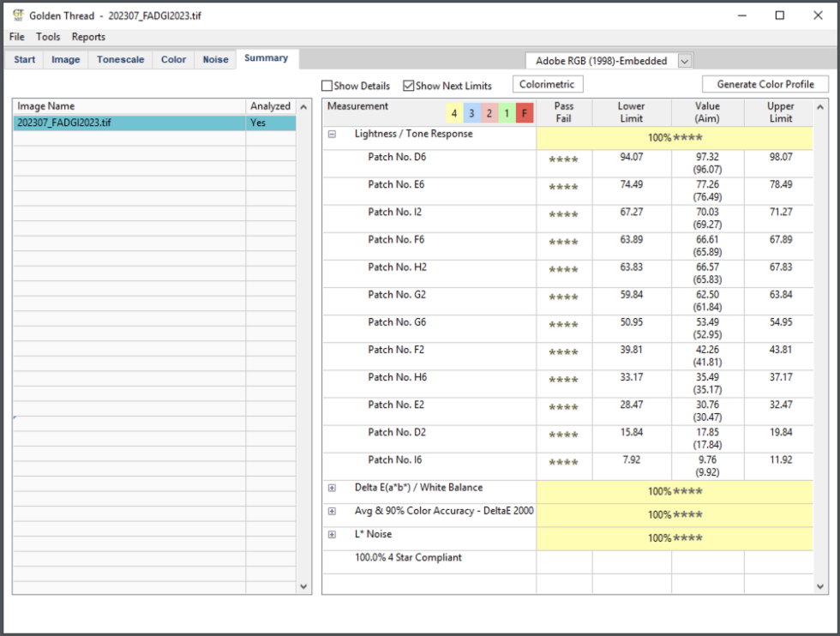Open the Adobe RGB (1998)-Embedded profile dropdown
The height and width of the screenshot is (636, 840).
(x=684, y=61)
